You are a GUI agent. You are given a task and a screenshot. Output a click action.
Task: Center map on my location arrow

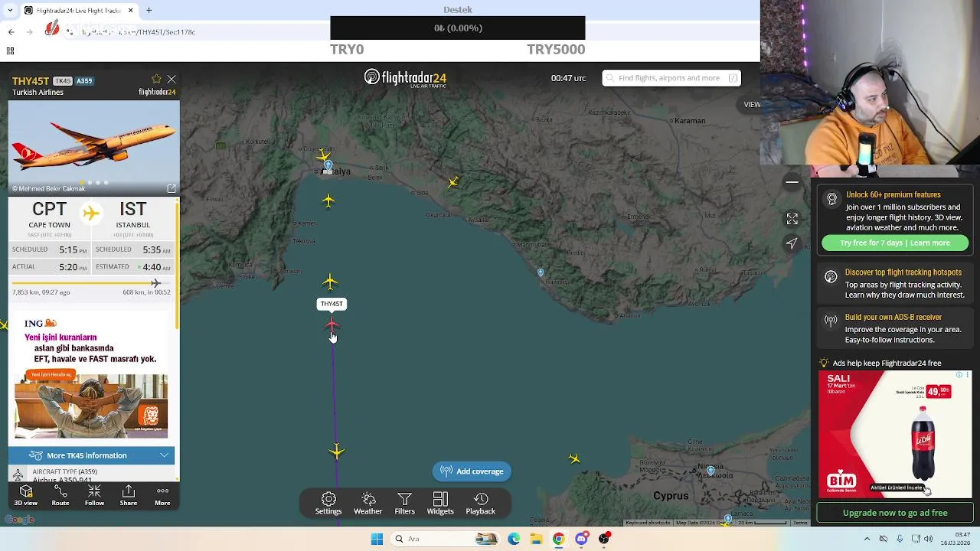792,243
